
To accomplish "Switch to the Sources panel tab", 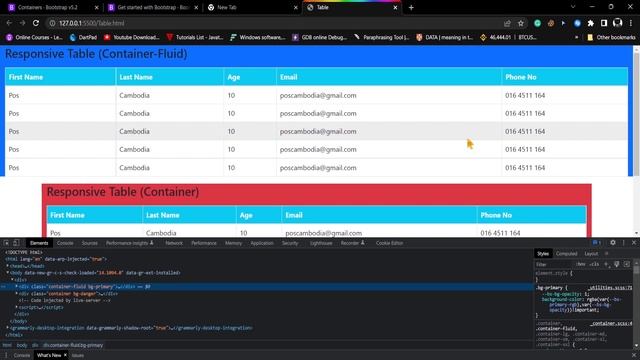I will [89, 243].
